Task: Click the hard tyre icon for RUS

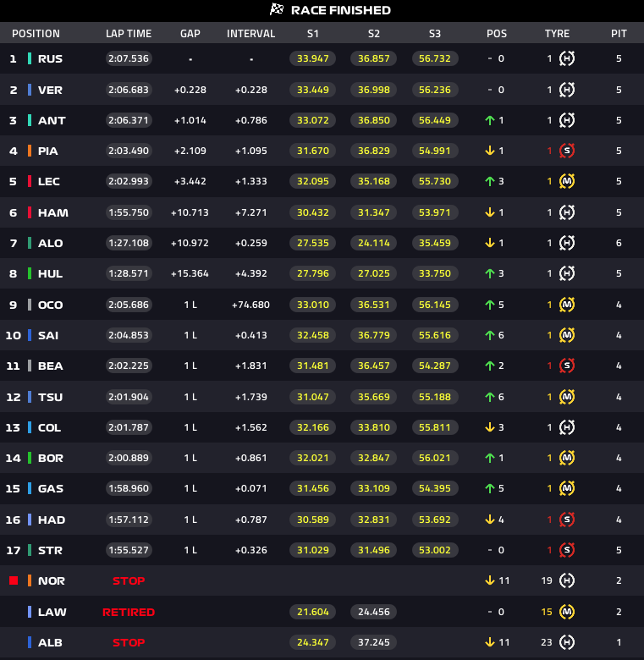Action: pyautogui.click(x=567, y=59)
